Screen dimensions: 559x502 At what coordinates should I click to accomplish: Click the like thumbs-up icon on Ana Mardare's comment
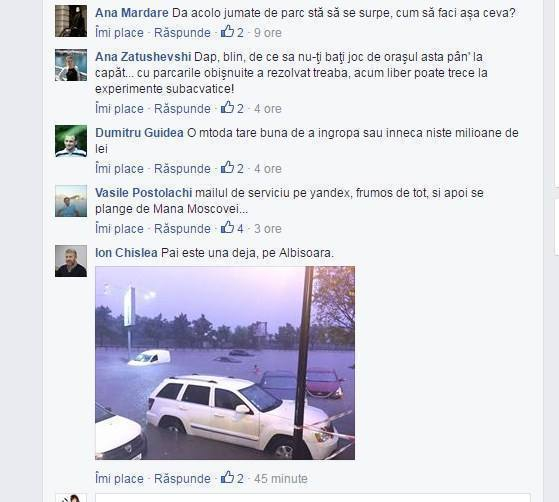point(227,31)
